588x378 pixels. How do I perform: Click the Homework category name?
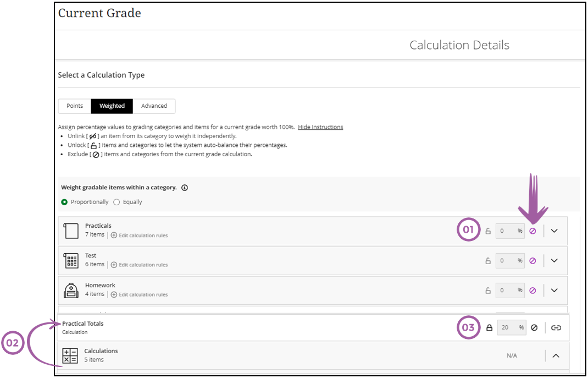tap(100, 285)
